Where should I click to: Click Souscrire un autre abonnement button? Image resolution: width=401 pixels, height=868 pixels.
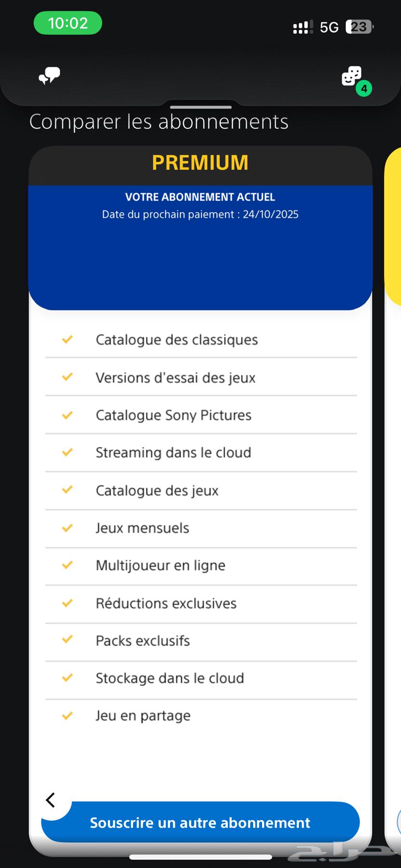click(200, 822)
